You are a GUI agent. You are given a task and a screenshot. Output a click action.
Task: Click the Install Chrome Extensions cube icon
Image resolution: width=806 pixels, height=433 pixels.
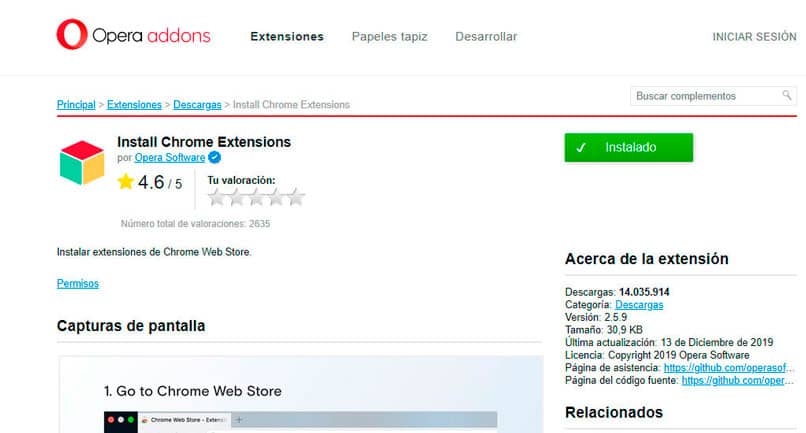click(x=82, y=163)
